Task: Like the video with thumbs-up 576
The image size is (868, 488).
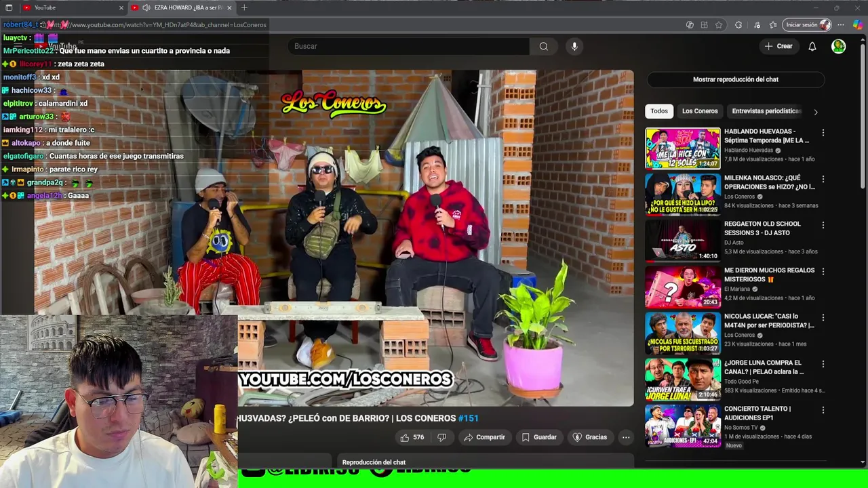Action: (412, 437)
